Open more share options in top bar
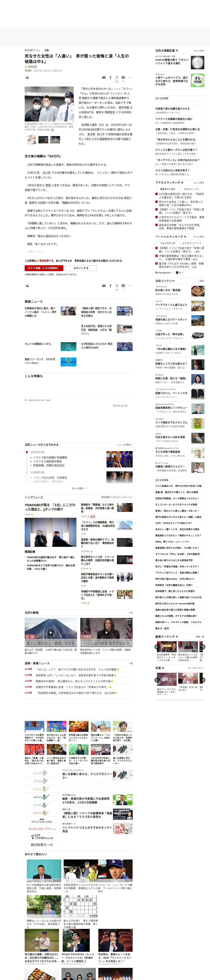The width and height of the screenshot is (210, 980). point(130,77)
